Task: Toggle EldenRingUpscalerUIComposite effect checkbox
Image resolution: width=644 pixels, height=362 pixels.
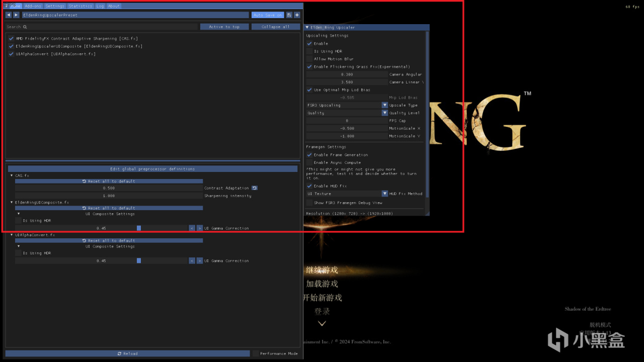Action: pyautogui.click(x=11, y=46)
